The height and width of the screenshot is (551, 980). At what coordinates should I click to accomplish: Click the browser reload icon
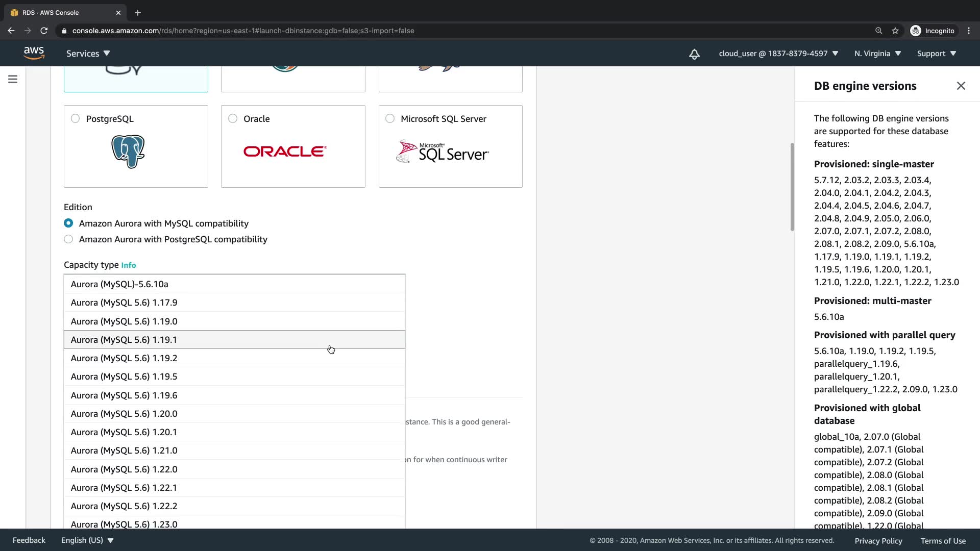point(44,31)
